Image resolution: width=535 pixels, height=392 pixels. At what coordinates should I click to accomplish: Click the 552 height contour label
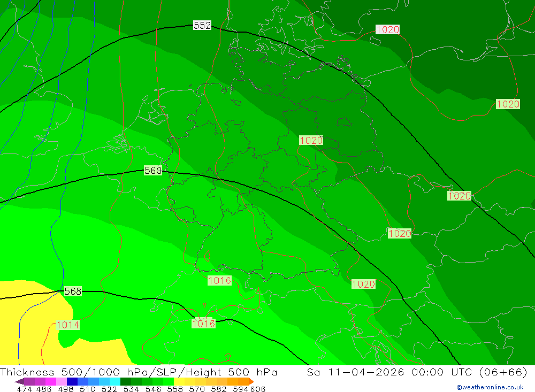(202, 25)
